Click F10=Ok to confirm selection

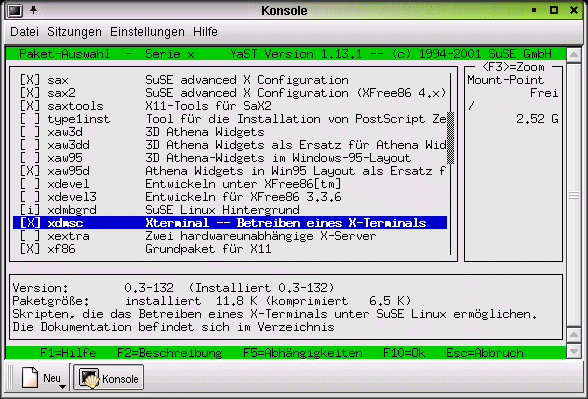point(404,353)
